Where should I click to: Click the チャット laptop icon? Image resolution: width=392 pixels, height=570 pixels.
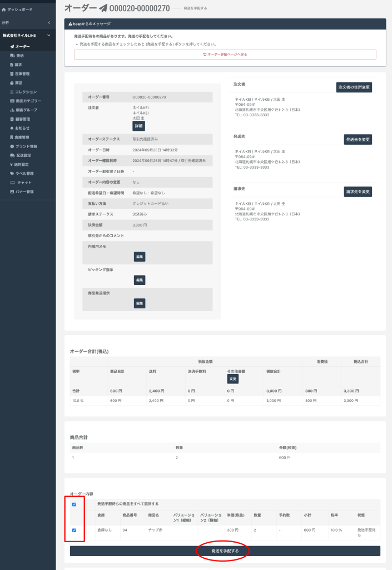[x=12, y=183]
